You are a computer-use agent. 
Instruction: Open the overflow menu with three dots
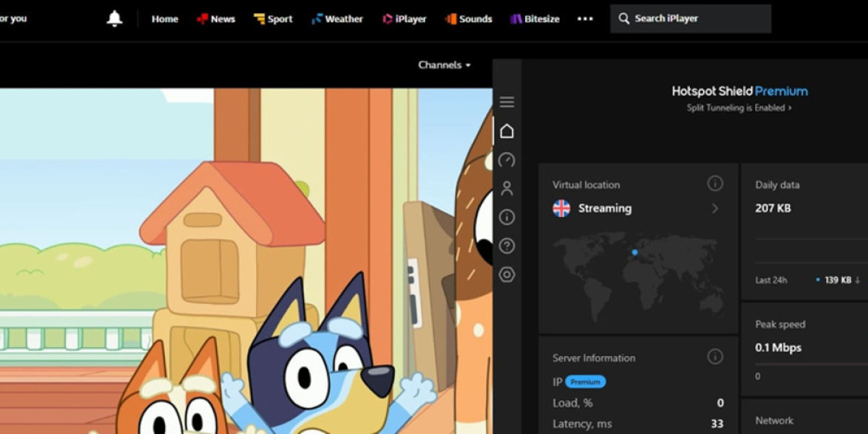(585, 20)
